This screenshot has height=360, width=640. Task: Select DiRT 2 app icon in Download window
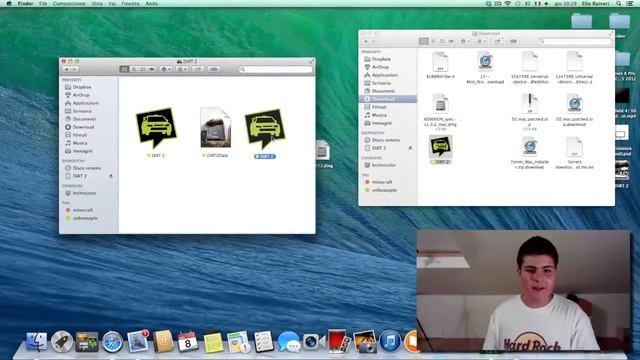[440, 147]
